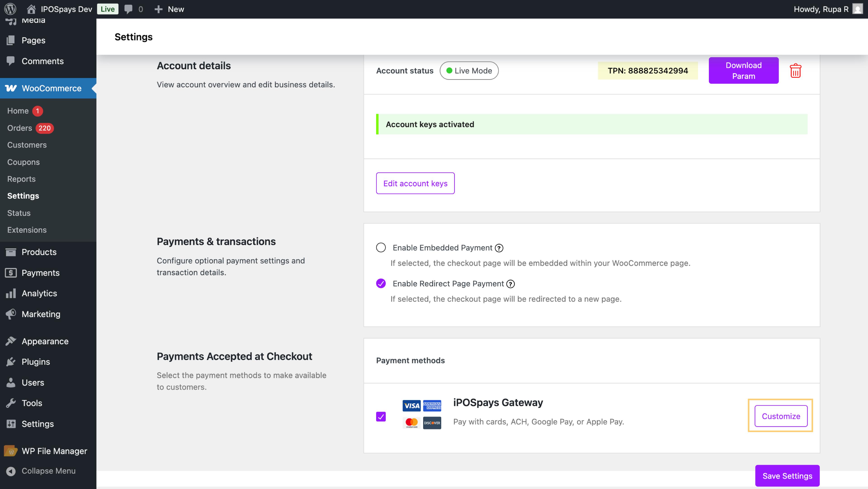This screenshot has height=489, width=868.
Task: Click help icon next to Embedded Payment
Action: coord(499,248)
